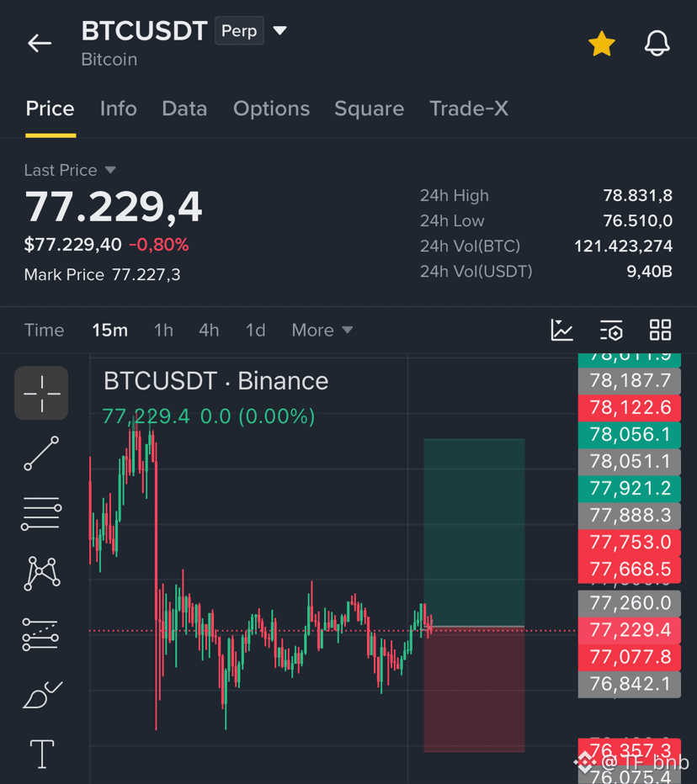Open the Square tab

(370, 109)
